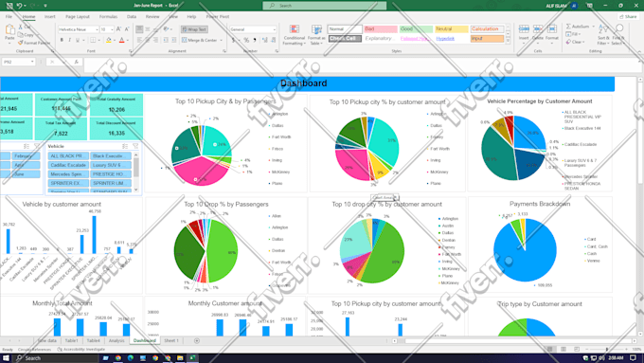Click the Increase Font Size icon
The image size is (644, 363).
coord(118,29)
